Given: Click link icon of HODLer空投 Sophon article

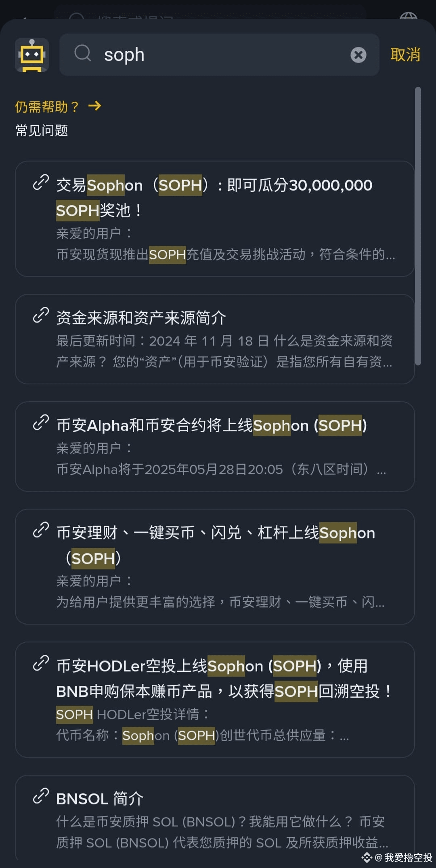Looking at the screenshot, I should [41, 663].
